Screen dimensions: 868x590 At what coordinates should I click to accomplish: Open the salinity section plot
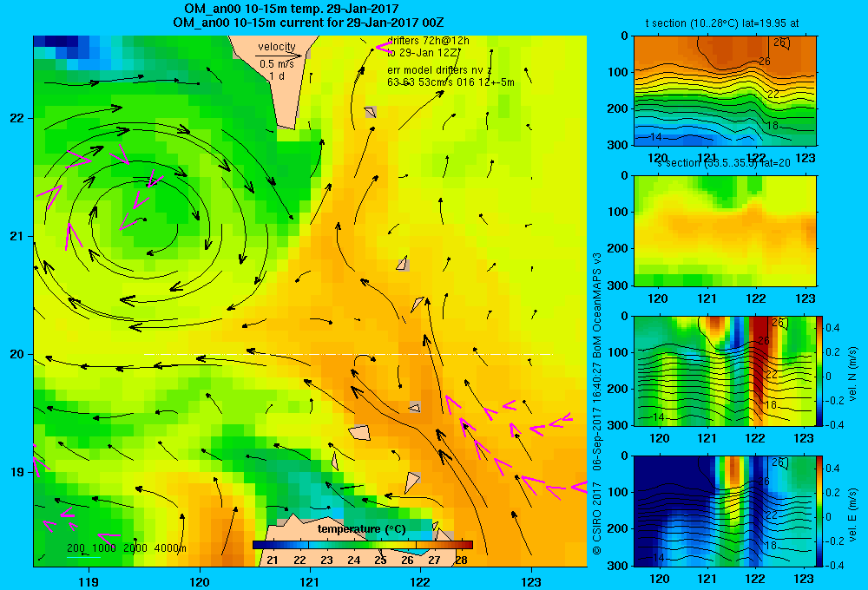[x=725, y=231]
